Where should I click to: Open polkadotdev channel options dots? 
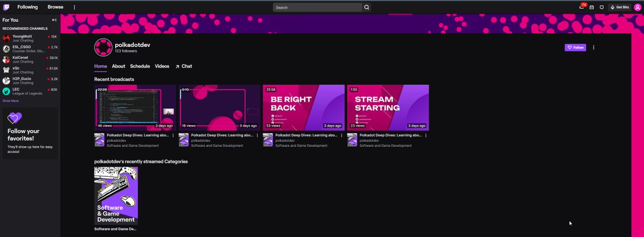(594, 47)
